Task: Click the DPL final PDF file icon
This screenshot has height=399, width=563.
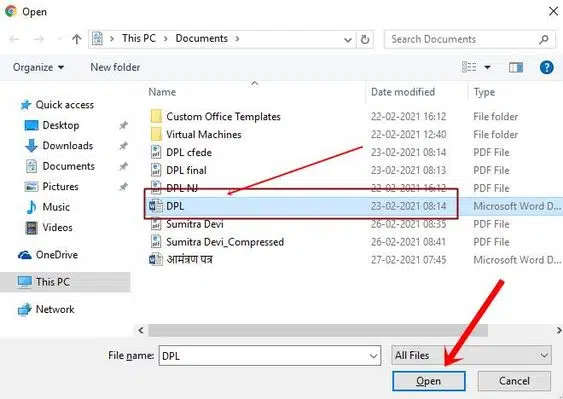Action: [x=156, y=170]
